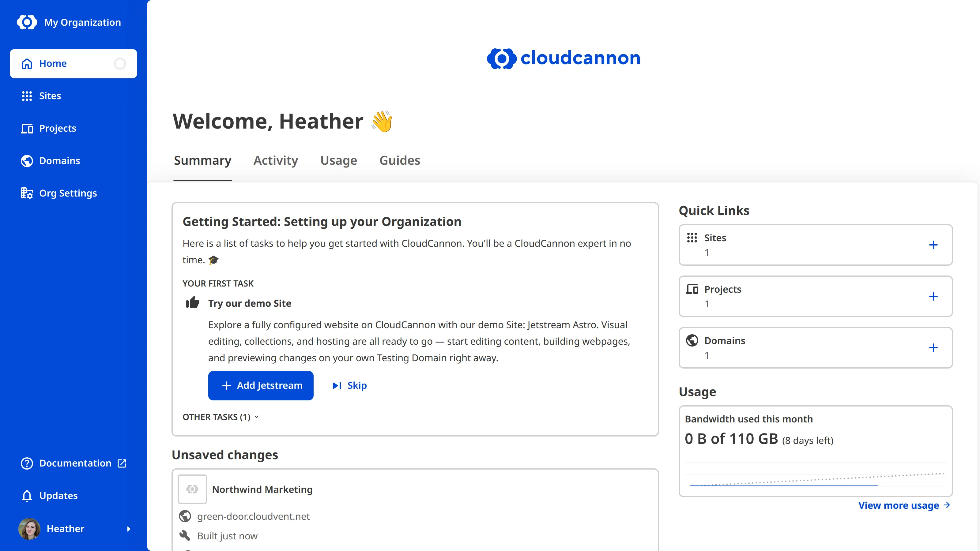Click the 'Built just now' status text
The width and height of the screenshot is (980, 551).
(x=227, y=536)
